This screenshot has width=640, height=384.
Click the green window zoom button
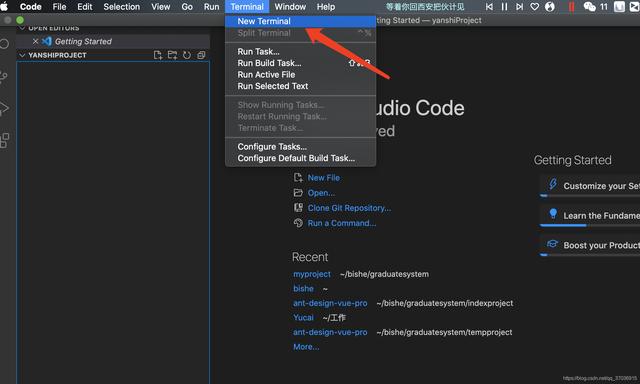tap(20, 20)
